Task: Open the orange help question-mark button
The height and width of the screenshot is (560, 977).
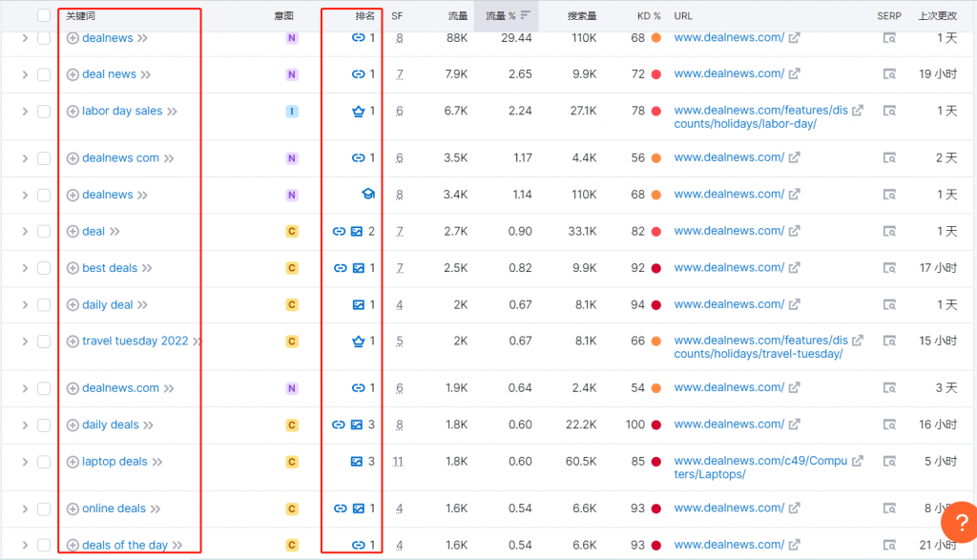Action: tap(960, 522)
